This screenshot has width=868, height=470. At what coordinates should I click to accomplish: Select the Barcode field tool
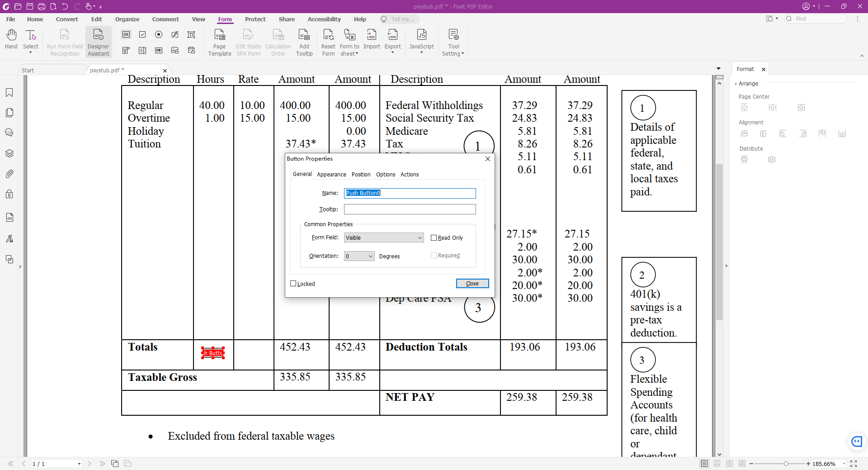coord(159,50)
